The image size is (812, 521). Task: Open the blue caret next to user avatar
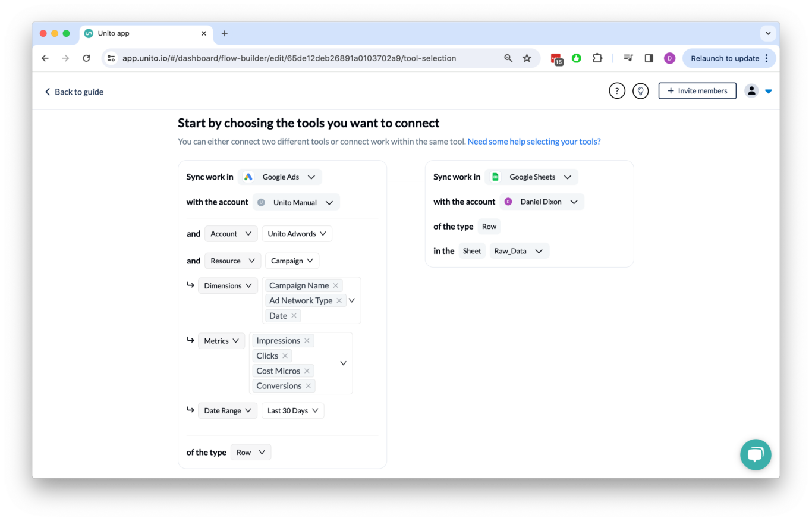(769, 92)
